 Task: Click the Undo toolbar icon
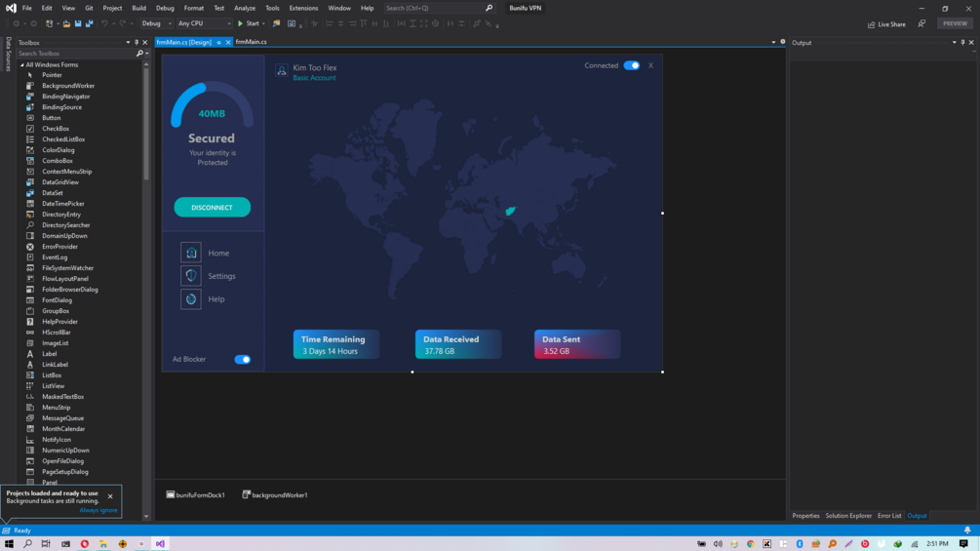click(x=105, y=23)
